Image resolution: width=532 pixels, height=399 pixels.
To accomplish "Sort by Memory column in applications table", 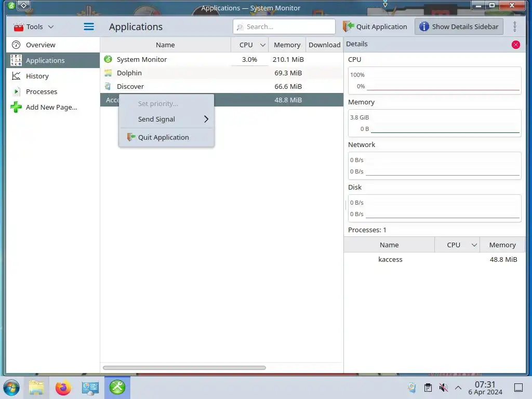I will (287, 45).
